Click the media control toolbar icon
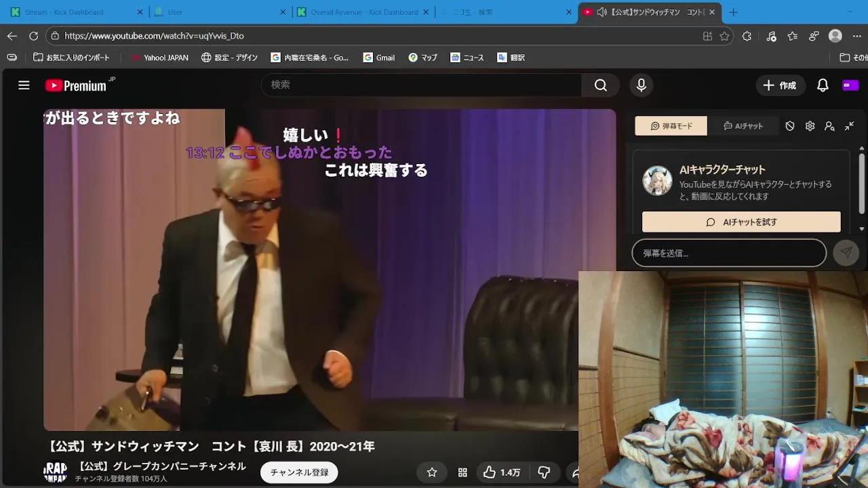Image resolution: width=868 pixels, height=488 pixels. point(771,36)
